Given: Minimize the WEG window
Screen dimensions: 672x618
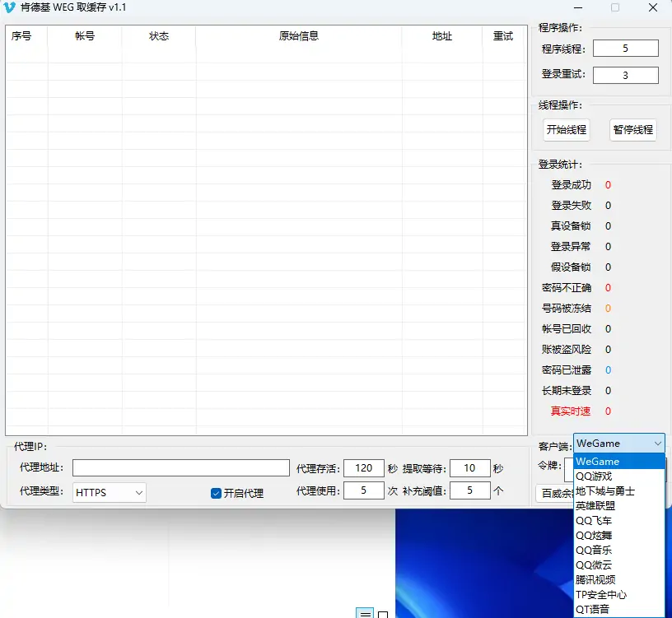Looking at the screenshot, I should coord(578,7).
